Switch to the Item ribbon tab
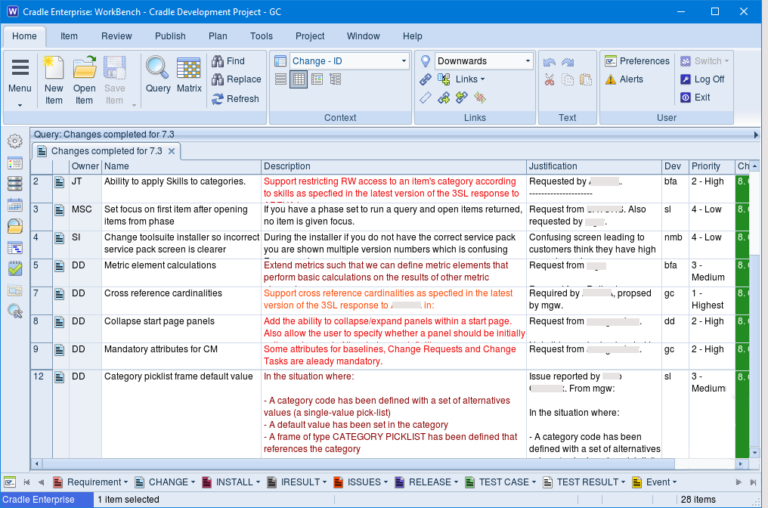The image size is (768, 508). coord(69,36)
